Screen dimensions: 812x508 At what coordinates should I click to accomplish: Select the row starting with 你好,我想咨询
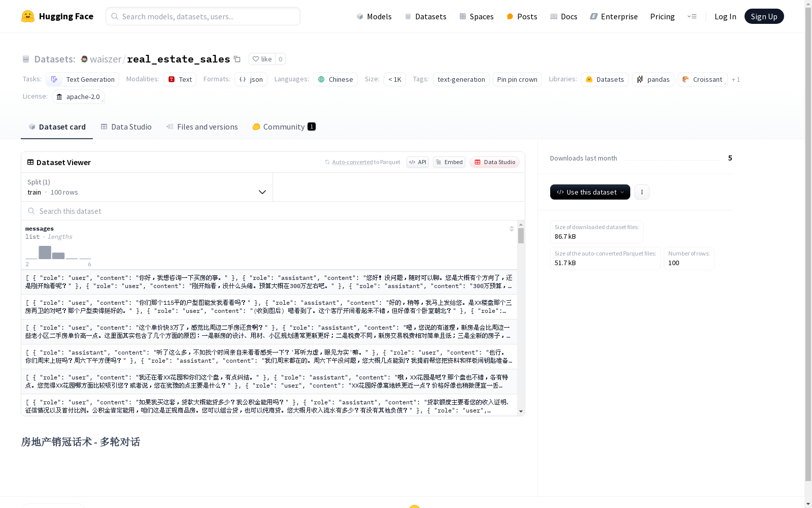(269, 282)
